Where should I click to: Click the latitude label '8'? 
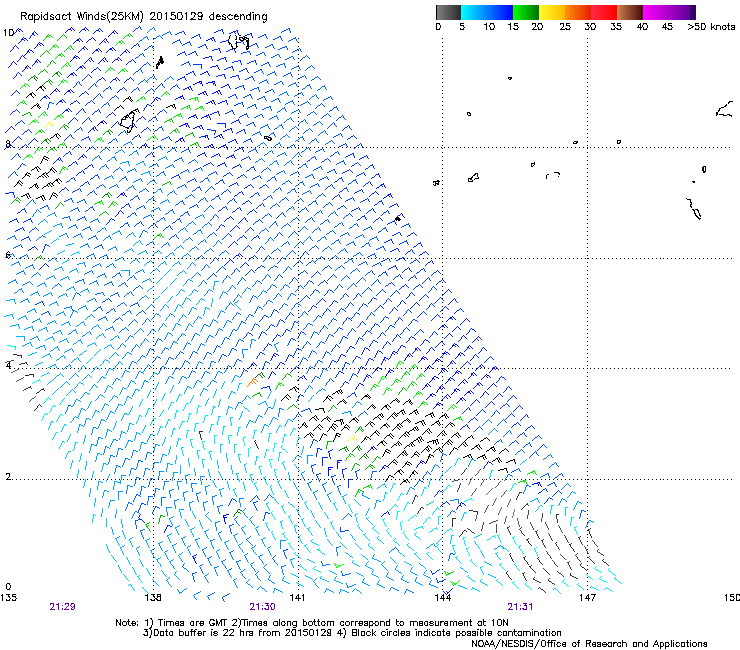click(x=8, y=144)
